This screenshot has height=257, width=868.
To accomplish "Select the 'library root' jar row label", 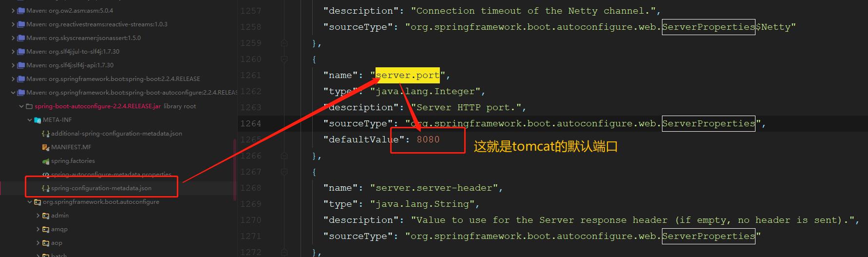I will tap(180, 106).
